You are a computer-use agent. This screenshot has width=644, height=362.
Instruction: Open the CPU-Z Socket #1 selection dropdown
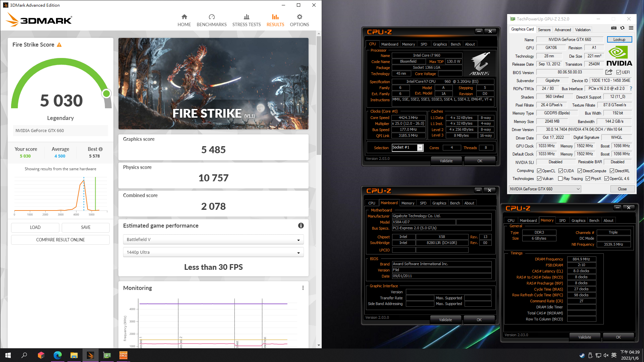tap(408, 147)
